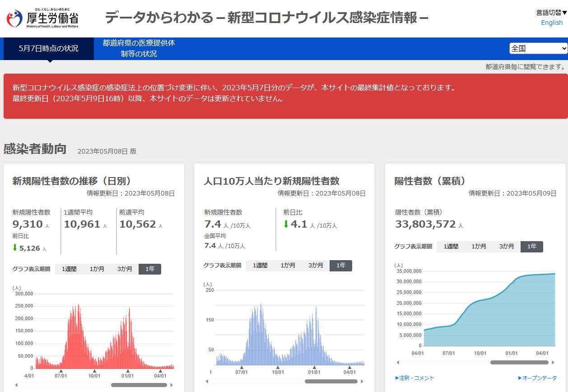Click the Ministry of Health logo
The image size is (568, 392).
pyautogui.click(x=42, y=19)
